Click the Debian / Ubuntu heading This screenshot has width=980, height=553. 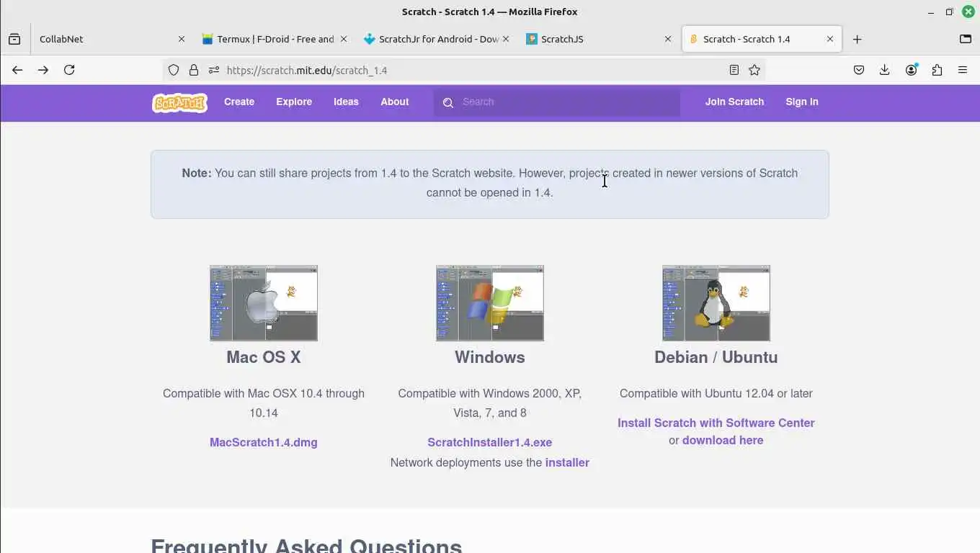click(x=716, y=357)
